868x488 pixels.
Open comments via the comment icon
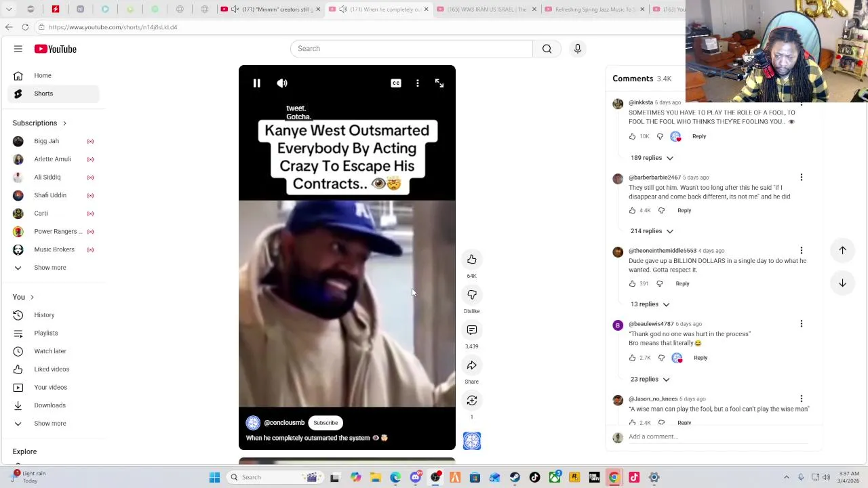472,330
